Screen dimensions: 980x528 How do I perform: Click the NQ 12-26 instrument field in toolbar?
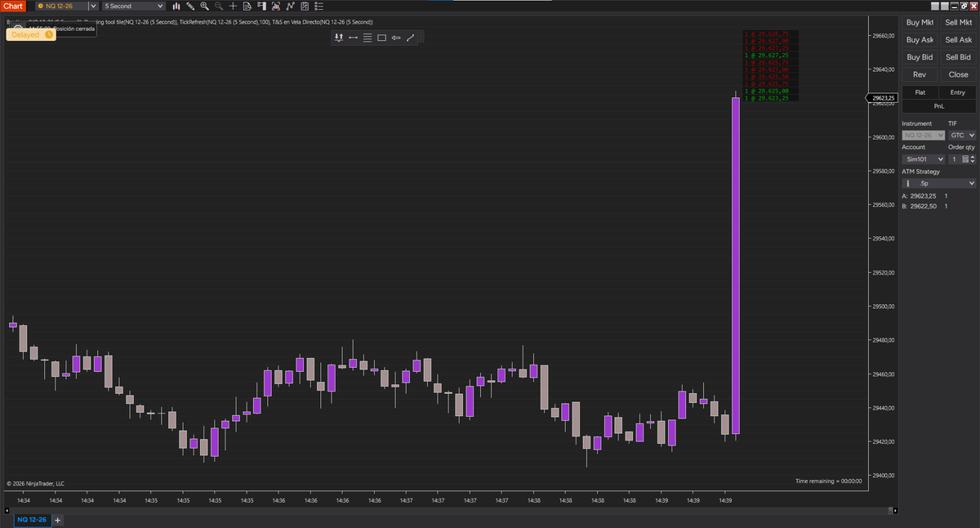point(61,6)
